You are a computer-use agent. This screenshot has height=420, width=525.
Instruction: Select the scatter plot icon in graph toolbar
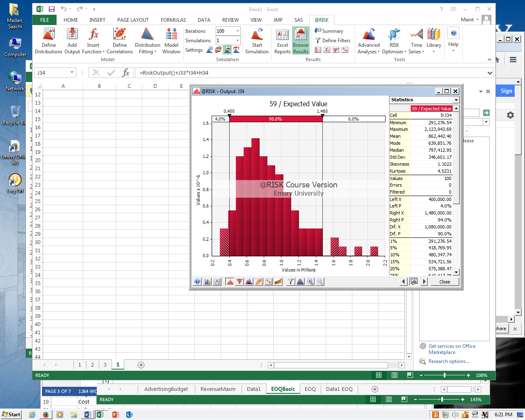259,282
